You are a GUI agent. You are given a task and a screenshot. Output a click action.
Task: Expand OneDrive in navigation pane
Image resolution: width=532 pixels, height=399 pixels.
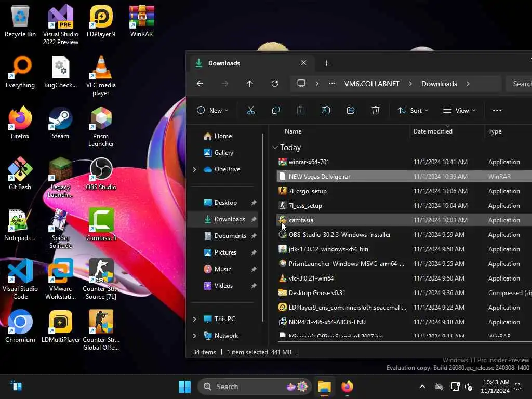(x=194, y=169)
